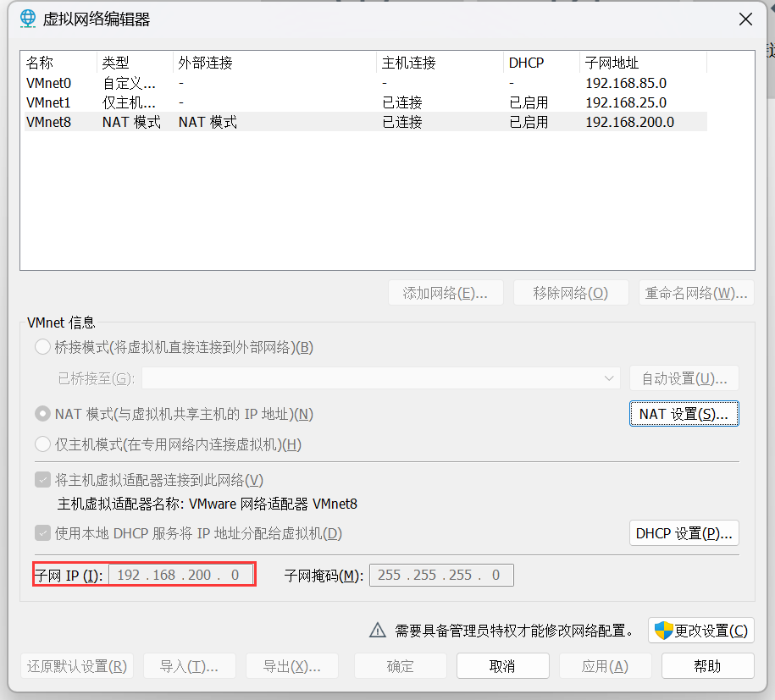Open DHCP 设置 dialog

pos(684,533)
